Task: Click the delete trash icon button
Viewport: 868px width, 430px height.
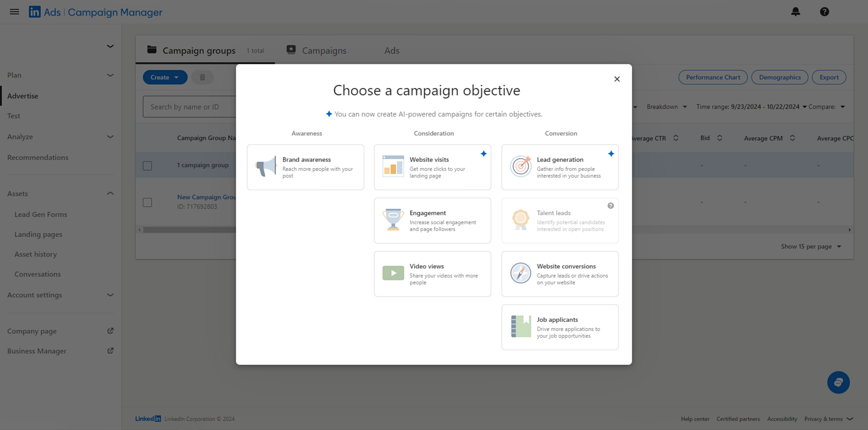Action: click(202, 77)
